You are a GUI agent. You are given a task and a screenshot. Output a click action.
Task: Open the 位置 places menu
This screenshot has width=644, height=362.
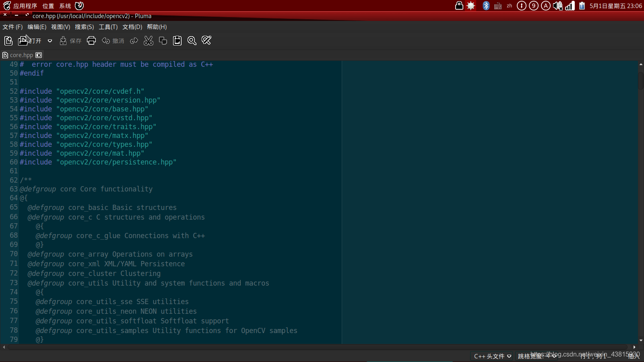tap(48, 6)
